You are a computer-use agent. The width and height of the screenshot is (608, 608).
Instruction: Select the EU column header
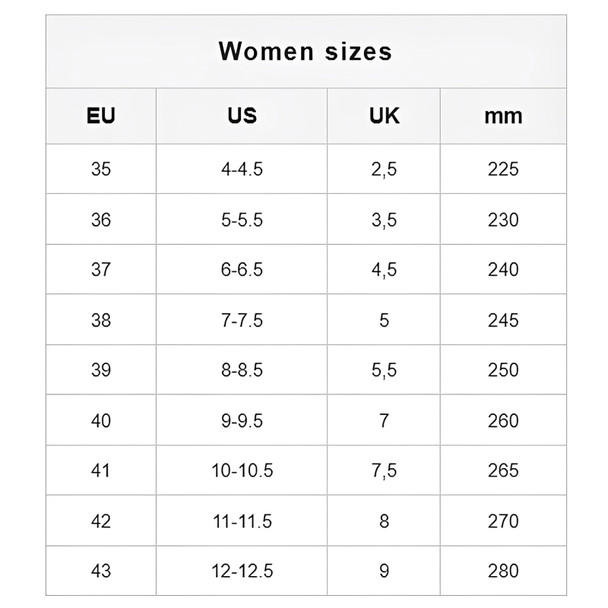click(x=101, y=116)
